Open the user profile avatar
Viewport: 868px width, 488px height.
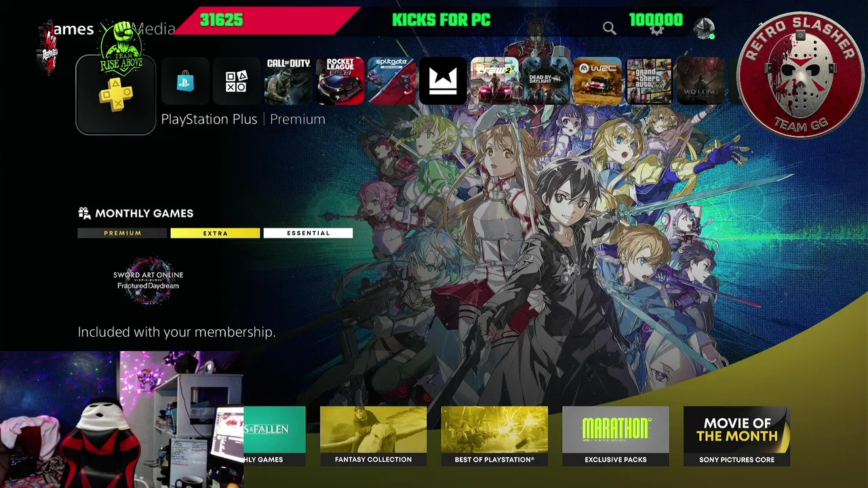[705, 28]
